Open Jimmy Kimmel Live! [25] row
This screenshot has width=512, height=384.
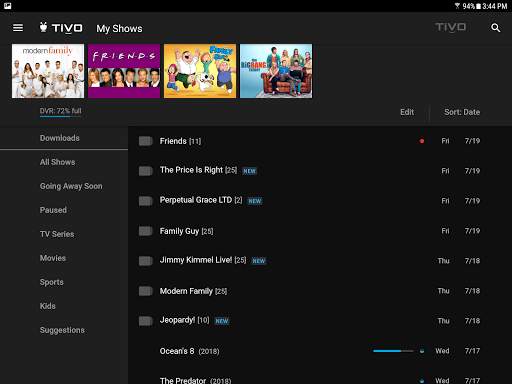point(320,261)
